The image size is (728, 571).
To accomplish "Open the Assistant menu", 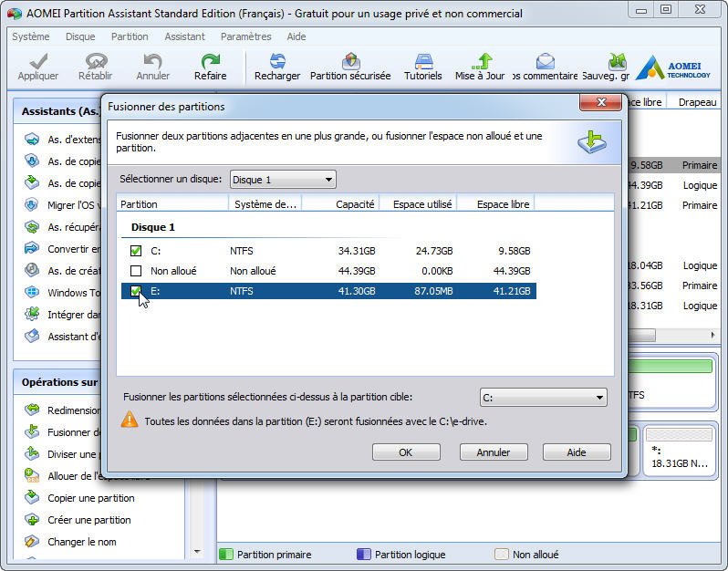I will pyautogui.click(x=184, y=36).
